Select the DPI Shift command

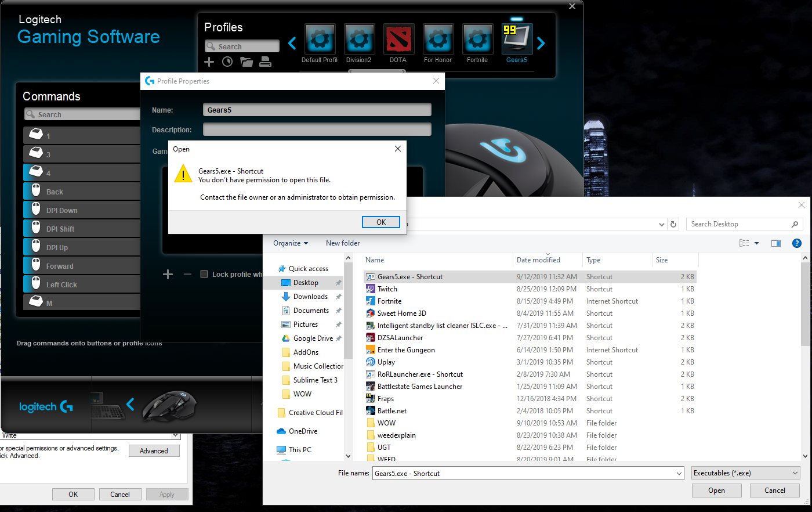[82, 229]
